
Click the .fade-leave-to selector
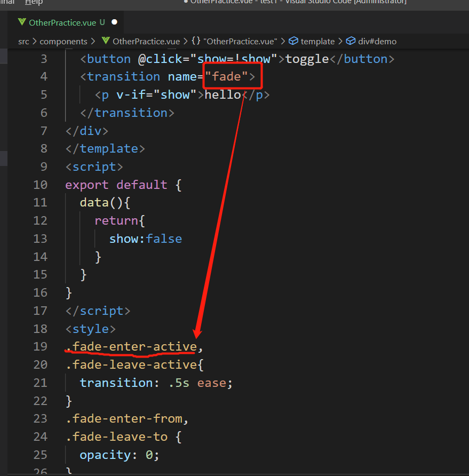pos(116,437)
